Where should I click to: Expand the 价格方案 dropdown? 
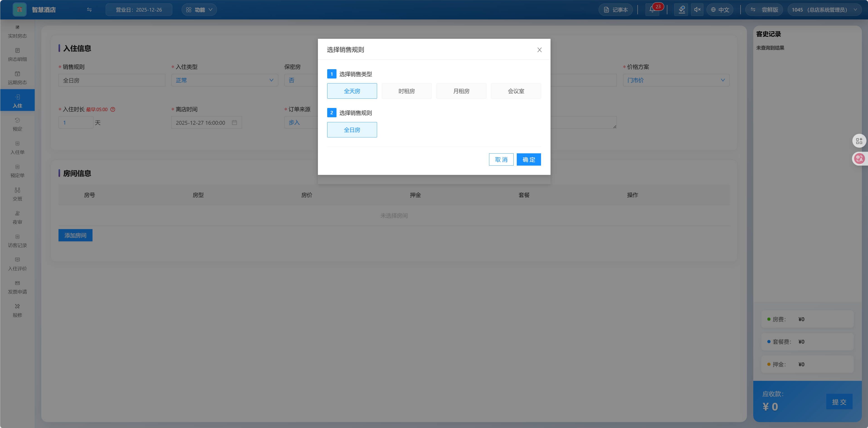pos(676,80)
